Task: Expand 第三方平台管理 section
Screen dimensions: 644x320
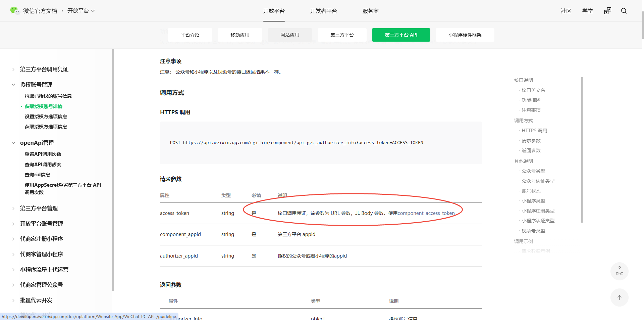Action: (39, 208)
